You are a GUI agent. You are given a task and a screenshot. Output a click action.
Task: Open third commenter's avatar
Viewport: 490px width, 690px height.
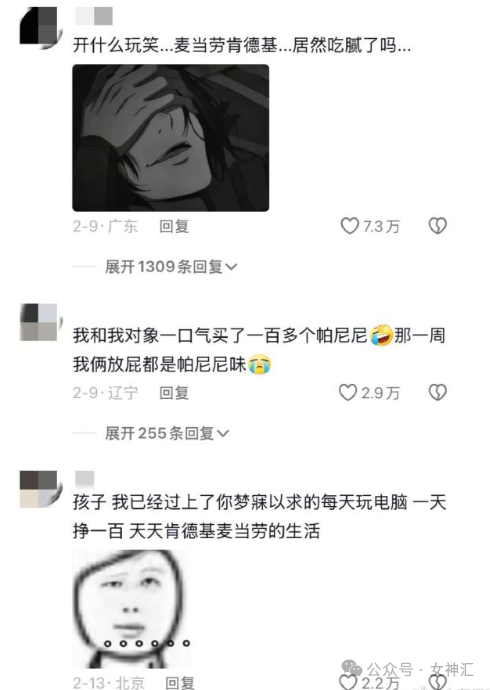tap(39, 489)
